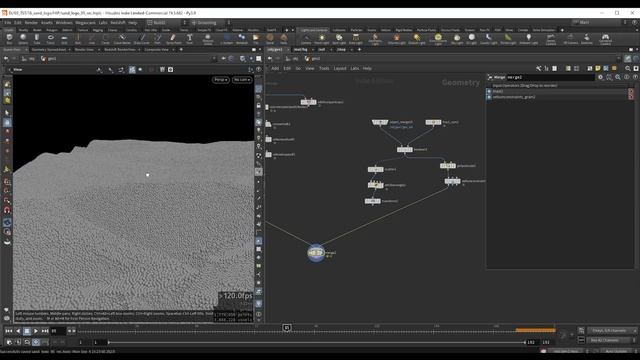
Task: Select the Torus shelf tool
Action: (51, 39)
